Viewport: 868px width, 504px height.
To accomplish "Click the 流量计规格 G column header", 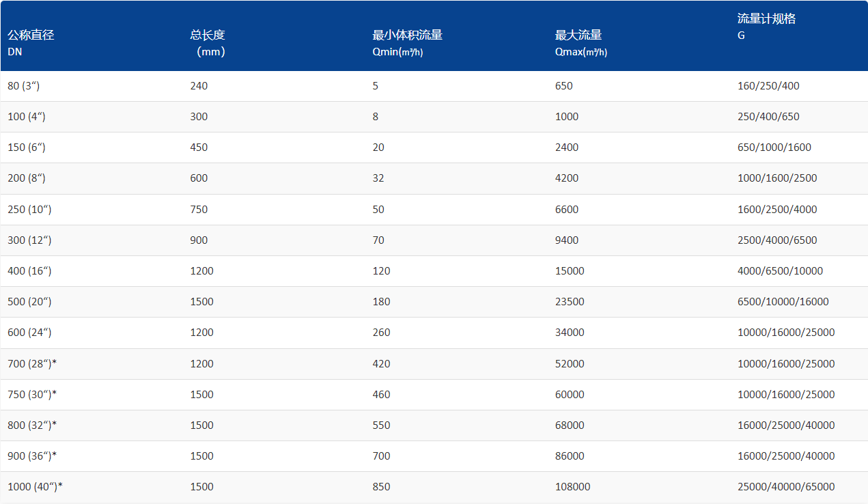I will tap(767, 27).
